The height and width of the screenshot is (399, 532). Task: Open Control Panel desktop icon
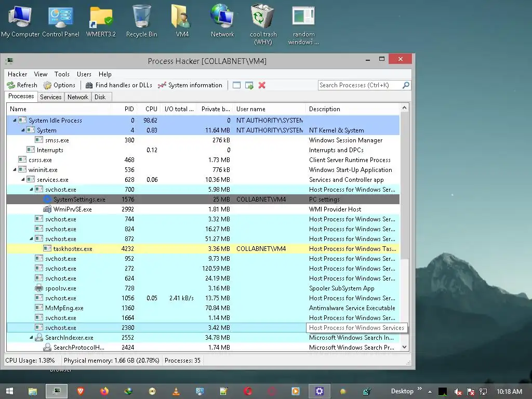(61, 21)
